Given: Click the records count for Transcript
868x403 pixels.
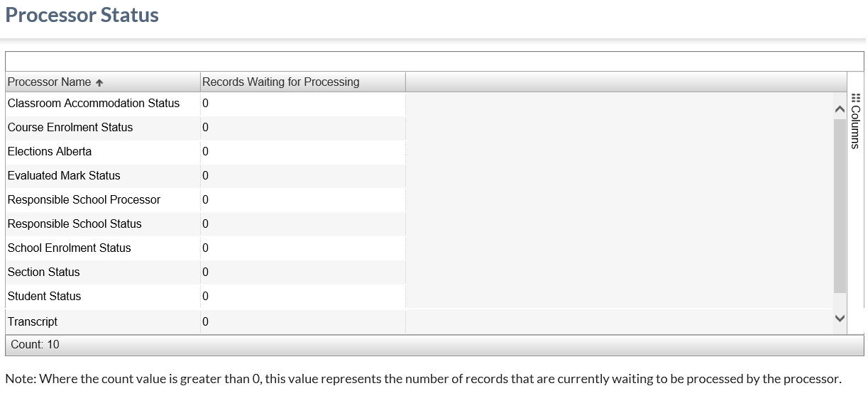Looking at the screenshot, I should 205,322.
